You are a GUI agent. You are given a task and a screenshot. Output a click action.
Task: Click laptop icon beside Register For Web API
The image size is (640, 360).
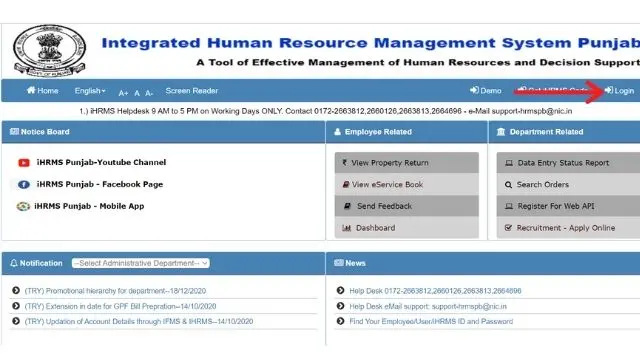coord(509,207)
